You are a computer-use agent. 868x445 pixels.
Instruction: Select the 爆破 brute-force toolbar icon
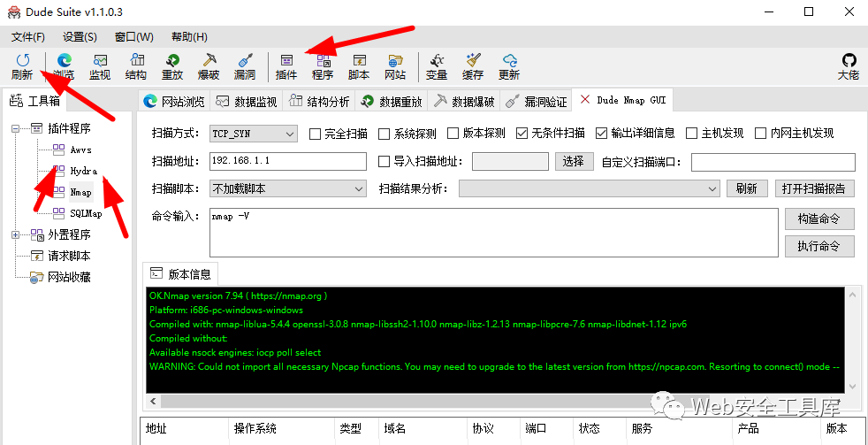209,66
